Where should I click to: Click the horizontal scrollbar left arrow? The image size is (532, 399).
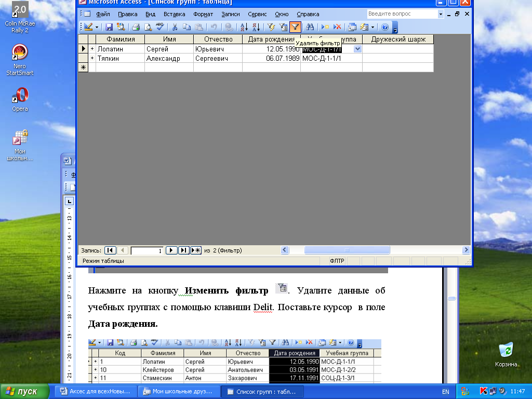coord(285,250)
